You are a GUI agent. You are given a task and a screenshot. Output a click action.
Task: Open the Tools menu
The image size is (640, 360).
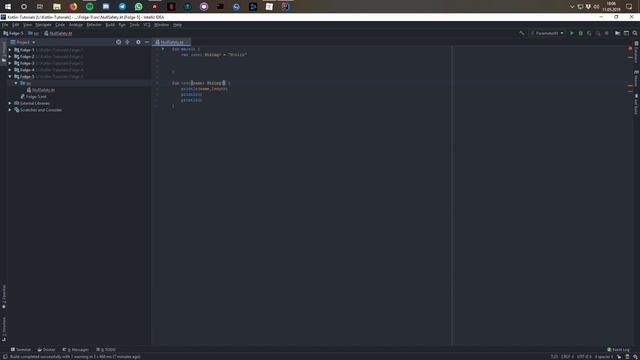click(x=135, y=25)
